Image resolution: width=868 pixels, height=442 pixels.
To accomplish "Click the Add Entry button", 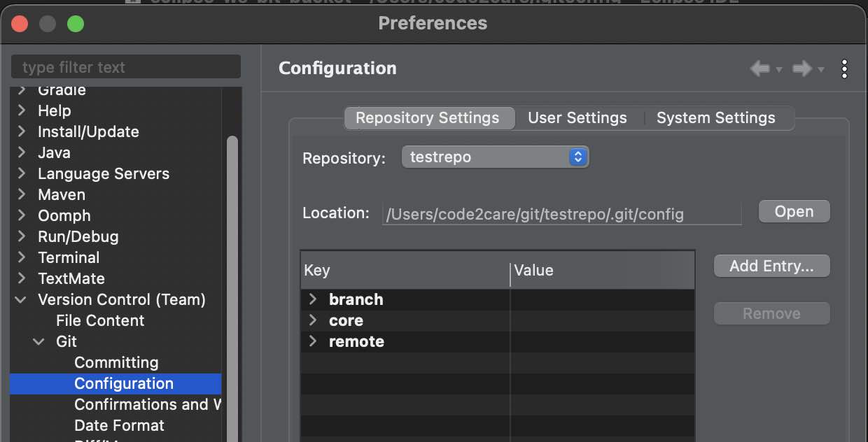I will click(x=771, y=266).
